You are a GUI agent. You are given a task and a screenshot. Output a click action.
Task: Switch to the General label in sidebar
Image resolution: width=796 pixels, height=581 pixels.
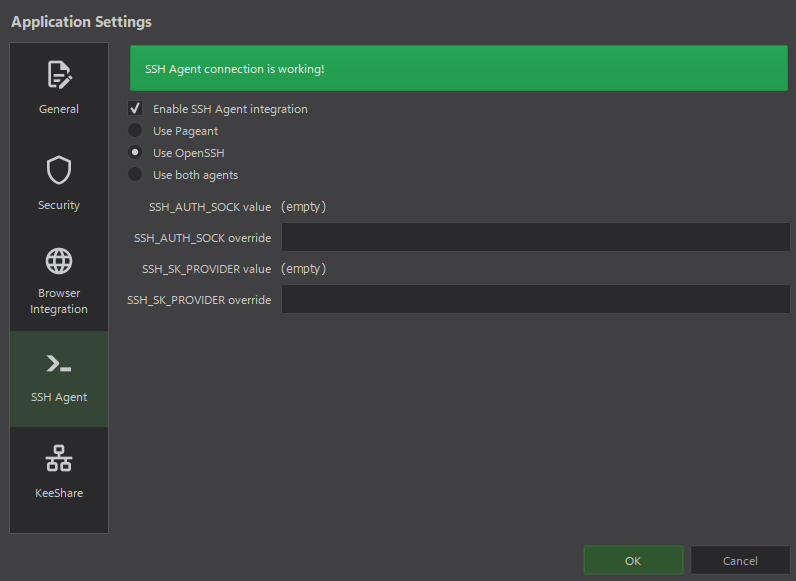click(x=59, y=109)
